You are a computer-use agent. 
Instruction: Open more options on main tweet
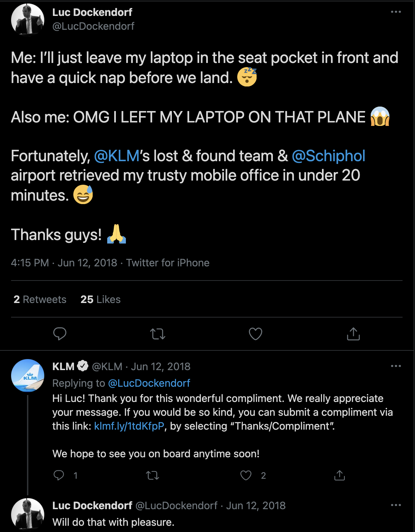point(396,12)
